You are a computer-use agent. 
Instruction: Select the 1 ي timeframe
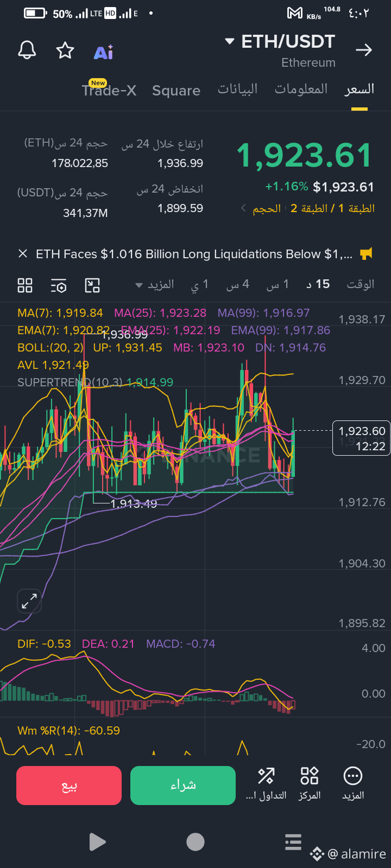point(200,284)
